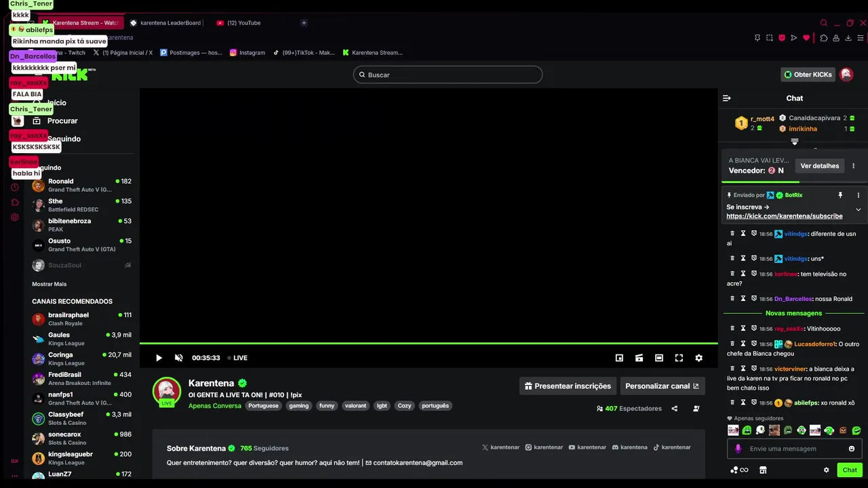
Task: Collapse the chat panel
Action: [x=727, y=98]
